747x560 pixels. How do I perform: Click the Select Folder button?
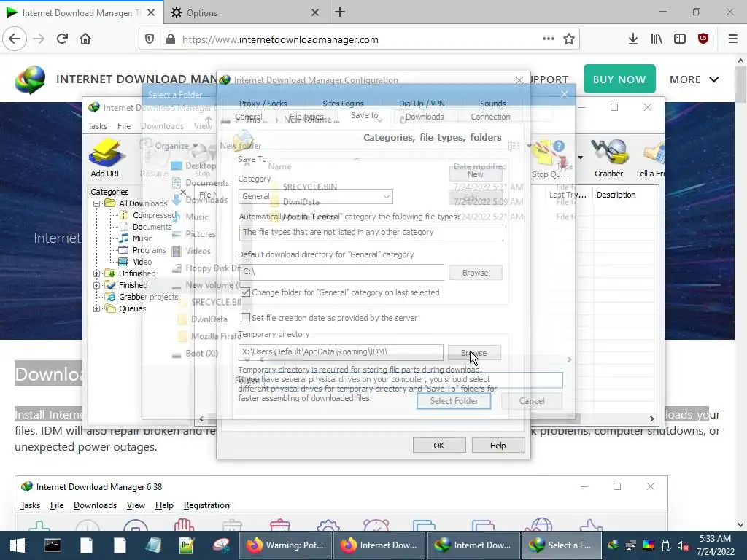pos(454,401)
